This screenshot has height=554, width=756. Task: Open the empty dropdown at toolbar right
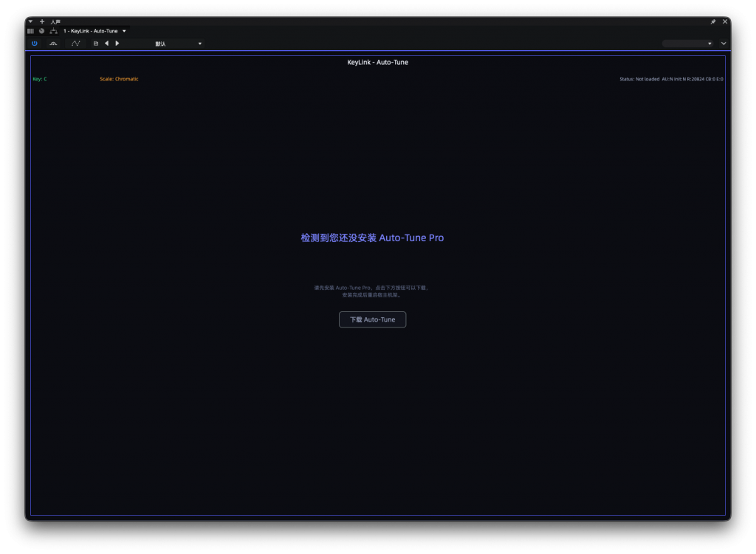688,44
